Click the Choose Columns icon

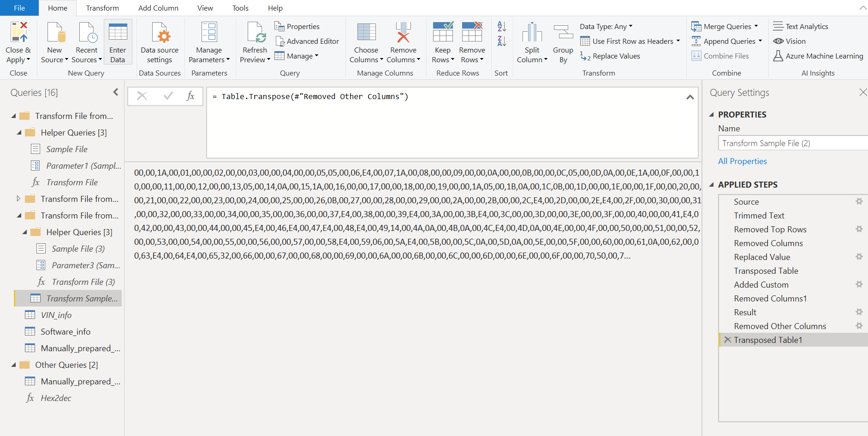[x=366, y=32]
